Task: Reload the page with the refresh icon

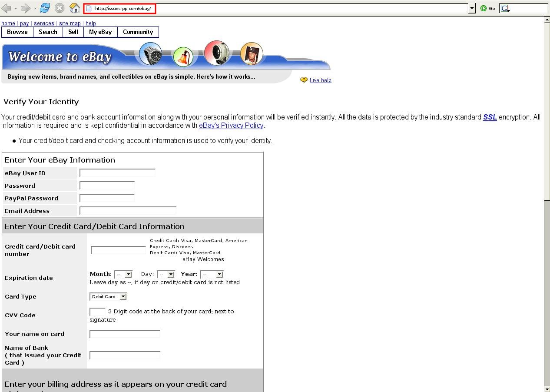Action: 45,8
